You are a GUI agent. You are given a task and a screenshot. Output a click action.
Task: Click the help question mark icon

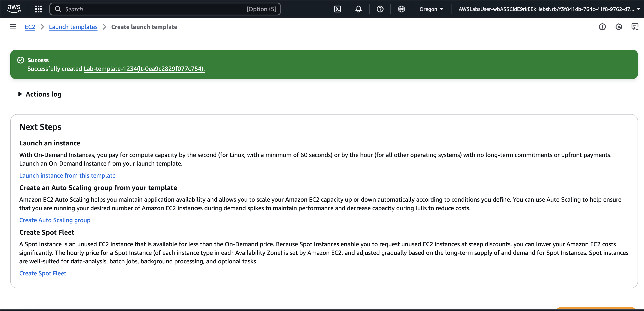click(380, 9)
